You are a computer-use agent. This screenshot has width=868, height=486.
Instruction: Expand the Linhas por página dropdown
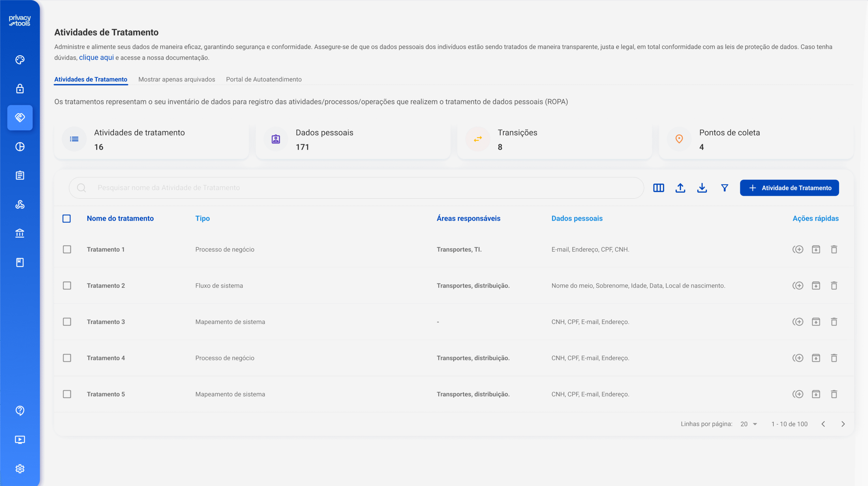749,424
